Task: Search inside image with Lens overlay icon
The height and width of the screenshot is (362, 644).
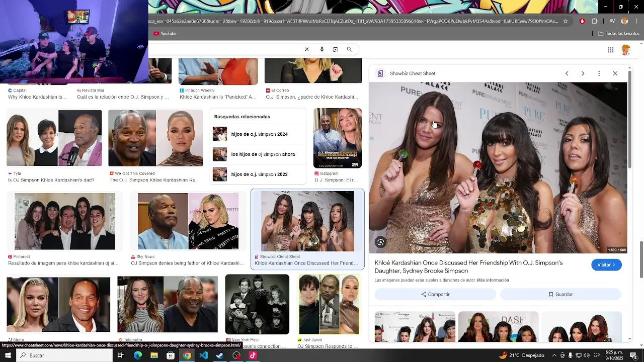Action: (381, 242)
